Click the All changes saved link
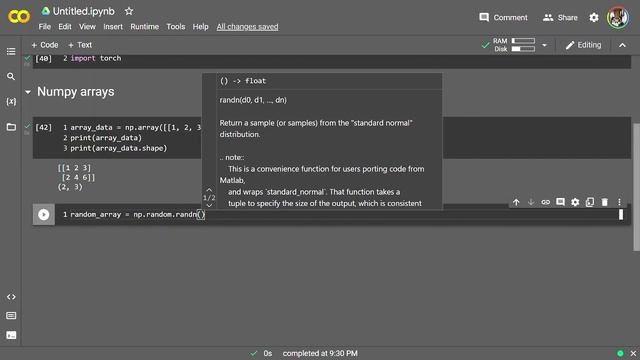 pyautogui.click(x=247, y=27)
